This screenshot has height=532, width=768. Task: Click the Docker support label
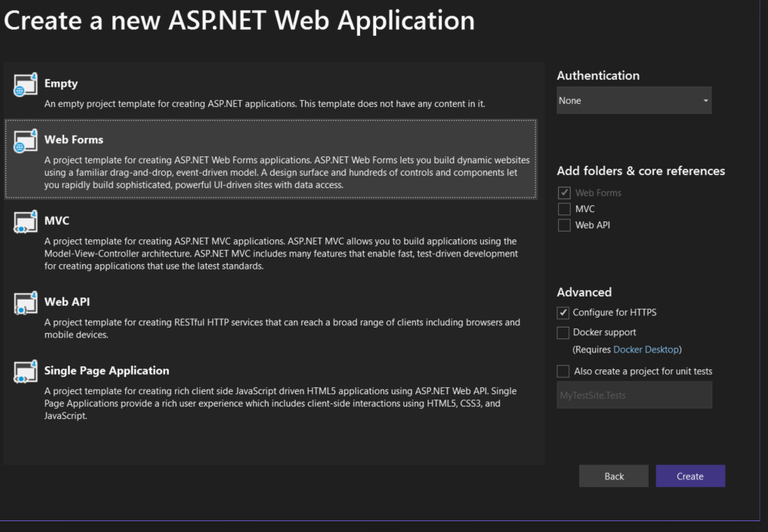605,333
